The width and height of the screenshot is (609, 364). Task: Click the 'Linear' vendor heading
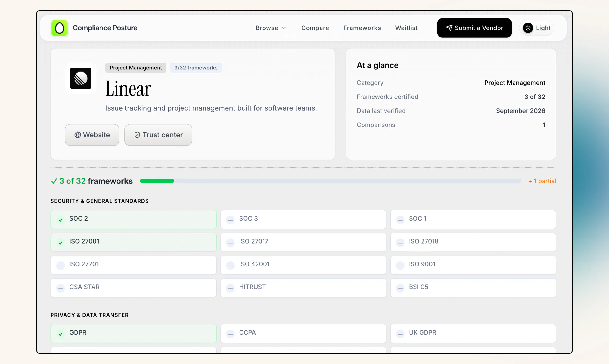(128, 89)
